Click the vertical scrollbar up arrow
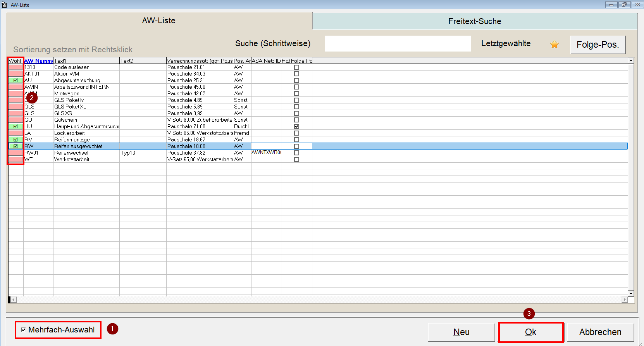This screenshot has height=346, width=644. point(631,60)
